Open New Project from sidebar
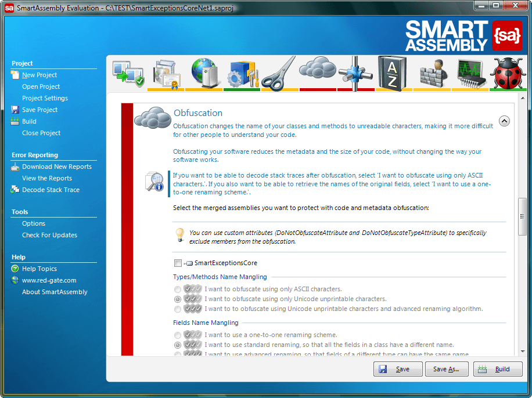This screenshot has width=532, height=398. pos(39,75)
